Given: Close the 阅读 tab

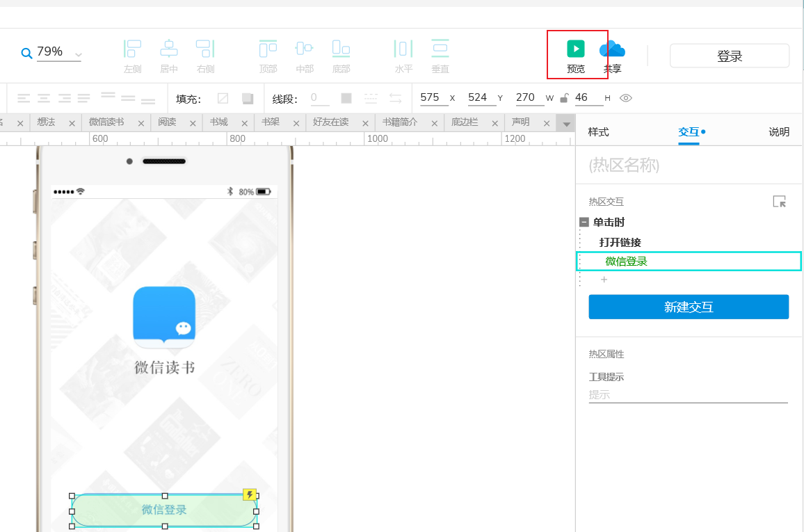Looking at the screenshot, I should (x=193, y=124).
